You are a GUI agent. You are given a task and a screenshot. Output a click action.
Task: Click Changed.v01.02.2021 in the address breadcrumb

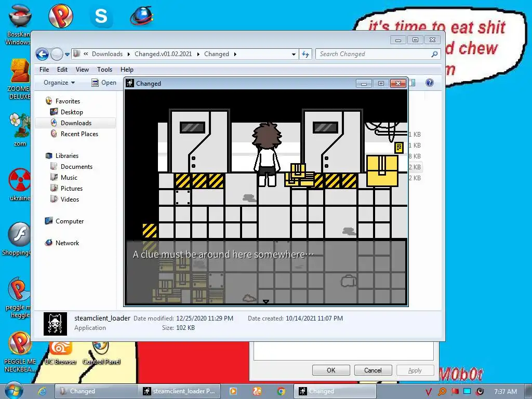click(x=163, y=54)
